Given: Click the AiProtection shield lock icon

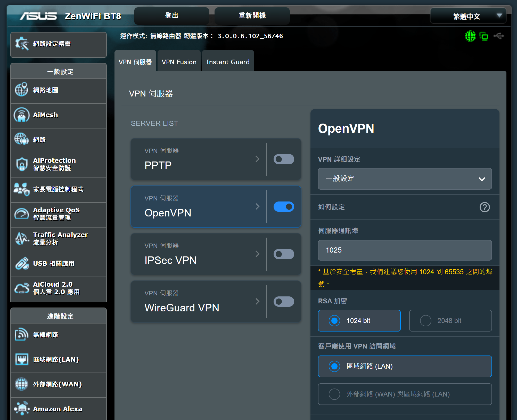Looking at the screenshot, I should [x=21, y=164].
